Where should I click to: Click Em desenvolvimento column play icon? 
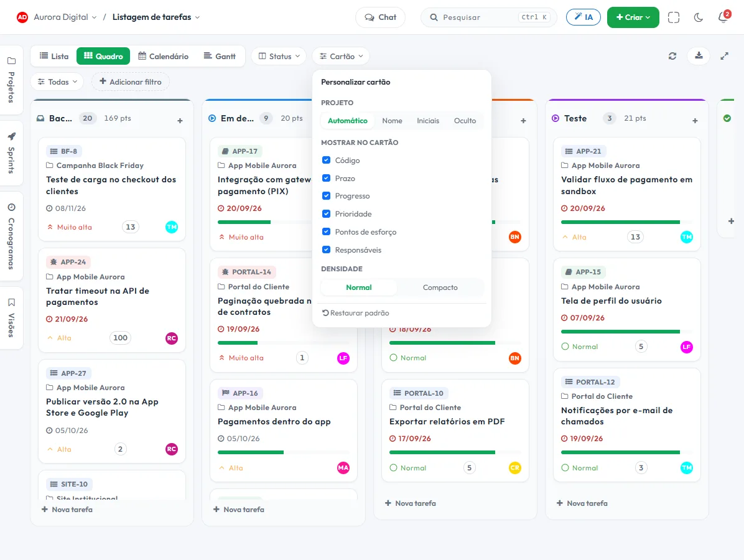coord(212,118)
